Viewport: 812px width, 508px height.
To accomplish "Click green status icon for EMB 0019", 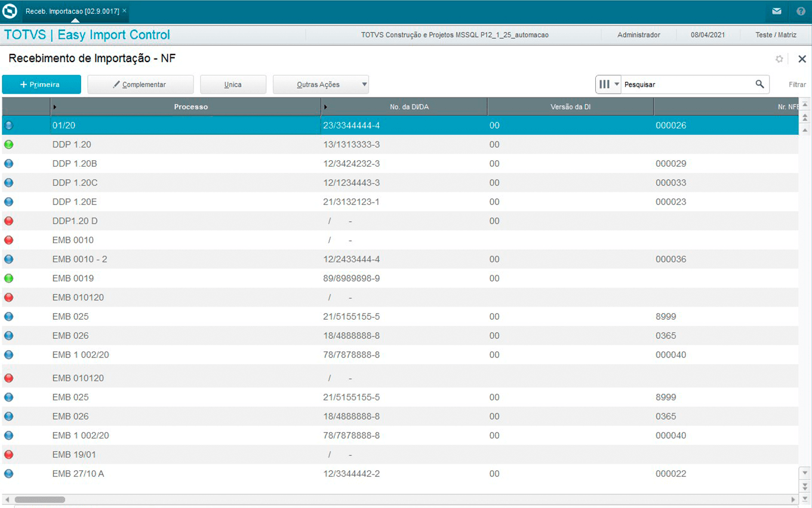I will (8, 279).
